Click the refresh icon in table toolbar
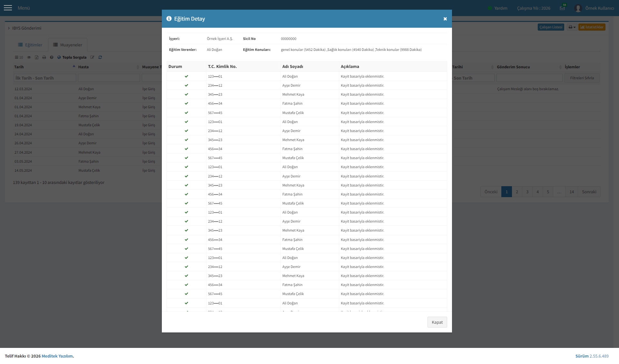The width and height of the screenshot is (619, 364). (100, 57)
